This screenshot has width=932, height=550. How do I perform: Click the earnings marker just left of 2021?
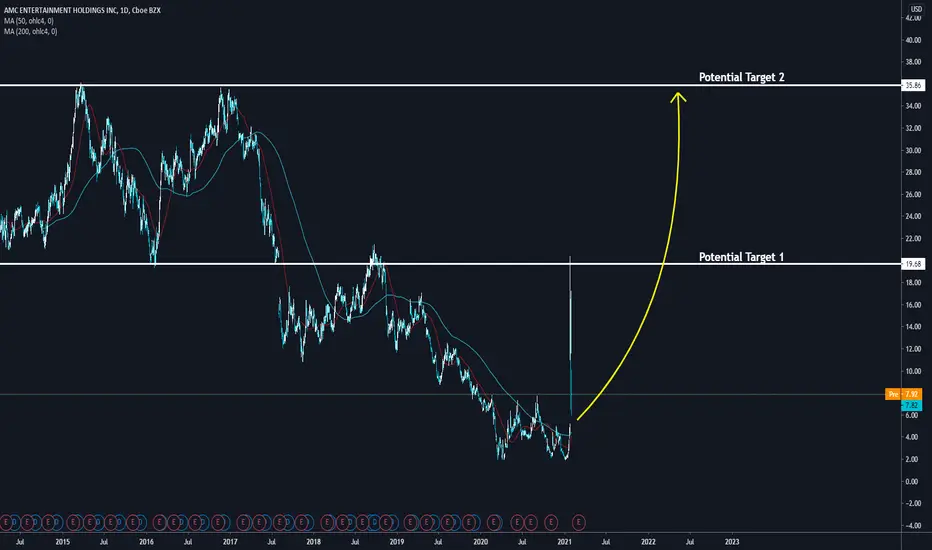pyautogui.click(x=551, y=523)
